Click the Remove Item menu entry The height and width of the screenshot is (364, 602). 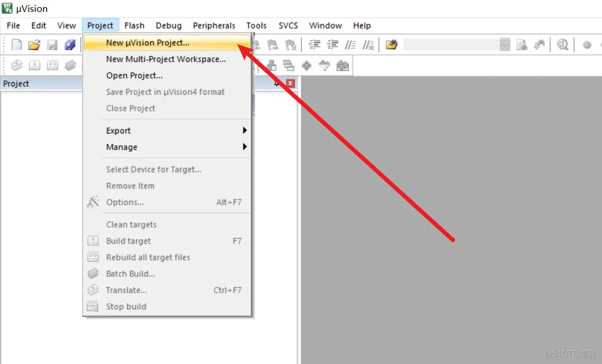[167, 186]
